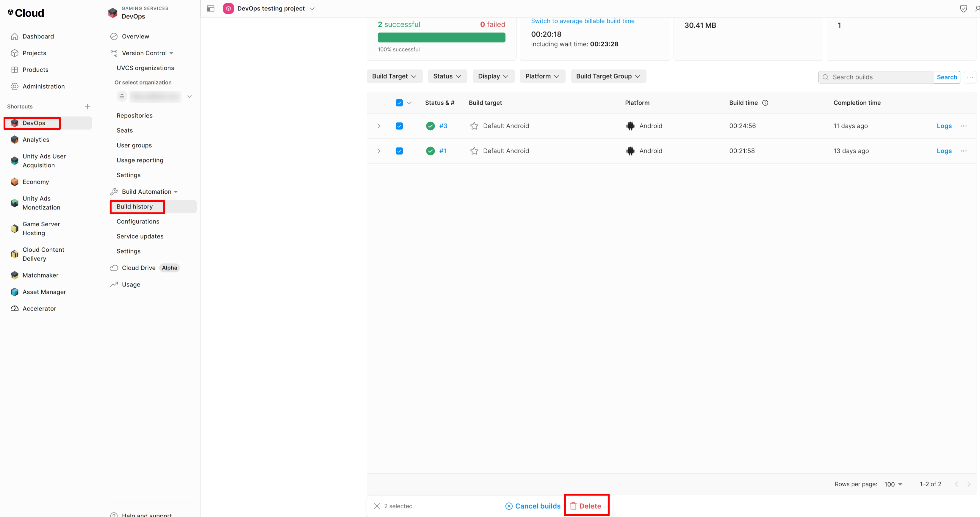Screen dimensions: 980x517
Task: Open the Analytics shortcut
Action: pos(36,140)
